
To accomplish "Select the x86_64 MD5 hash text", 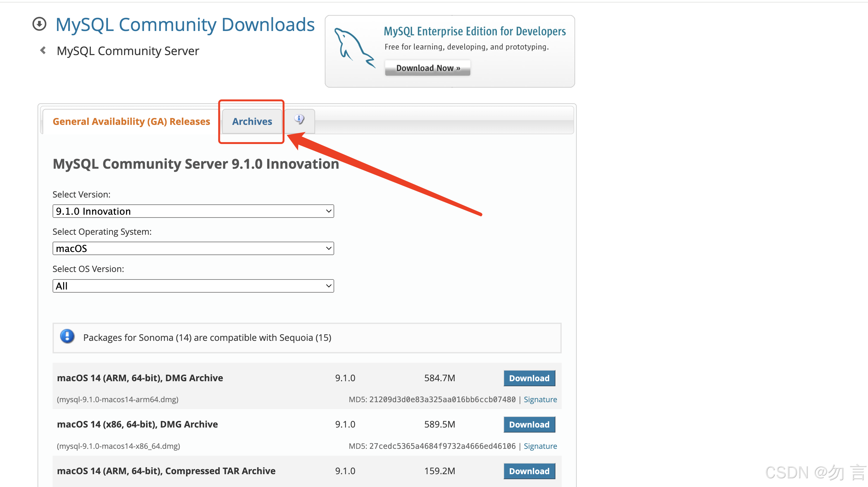I will point(442,446).
